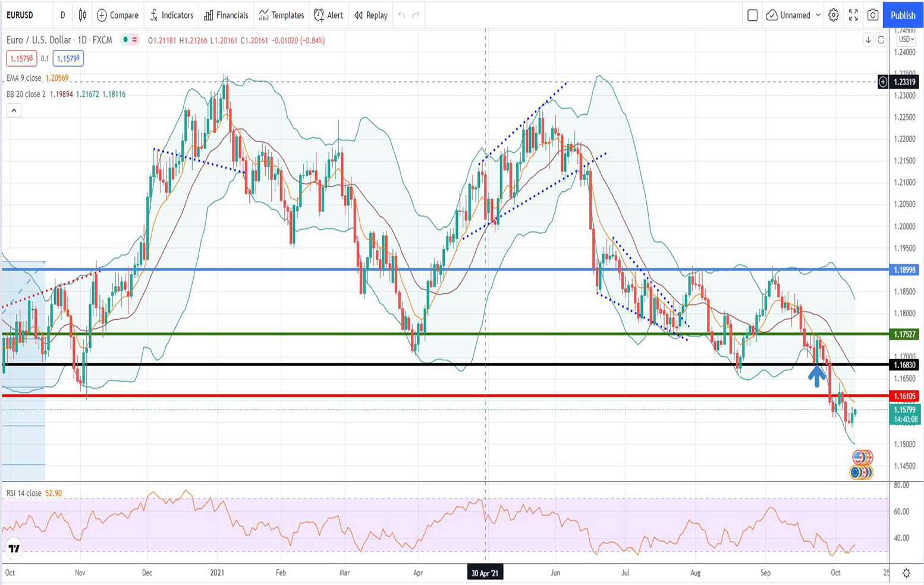Screen dimensions: 924x585
Task: Open the Financials menu
Action: pyautogui.click(x=226, y=15)
